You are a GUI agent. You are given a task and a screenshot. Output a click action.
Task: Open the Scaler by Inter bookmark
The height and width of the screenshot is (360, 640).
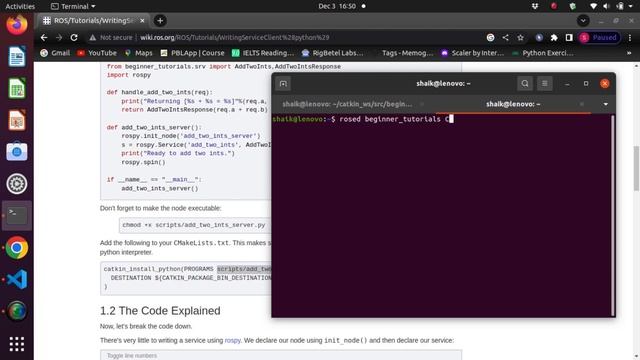coord(473,53)
